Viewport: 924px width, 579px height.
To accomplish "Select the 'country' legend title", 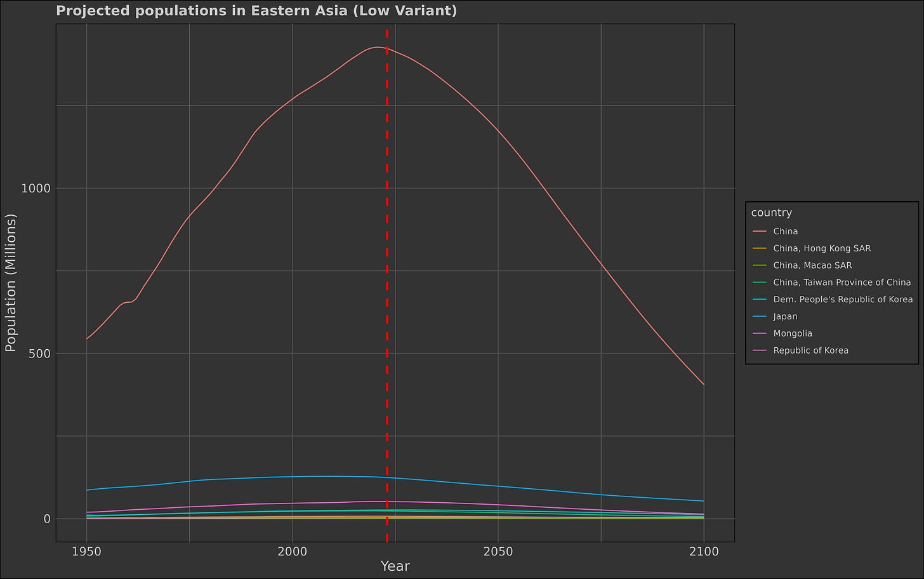I will 771,213.
